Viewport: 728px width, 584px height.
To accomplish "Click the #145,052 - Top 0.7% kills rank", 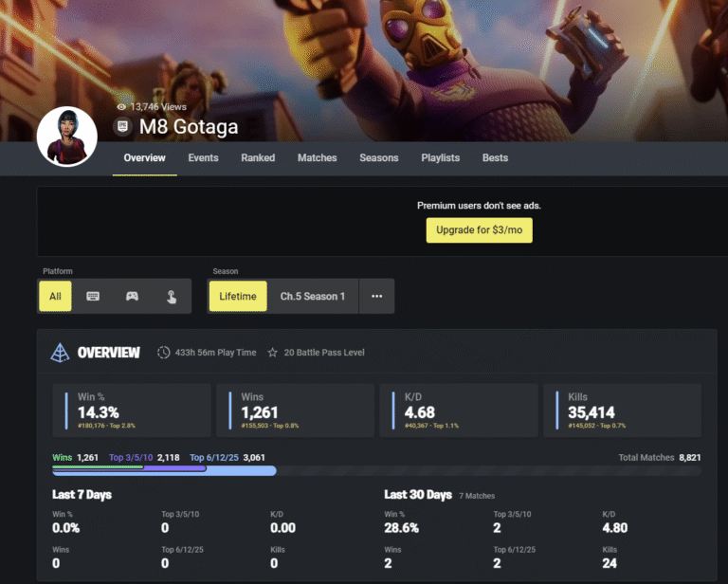I will (x=596, y=426).
